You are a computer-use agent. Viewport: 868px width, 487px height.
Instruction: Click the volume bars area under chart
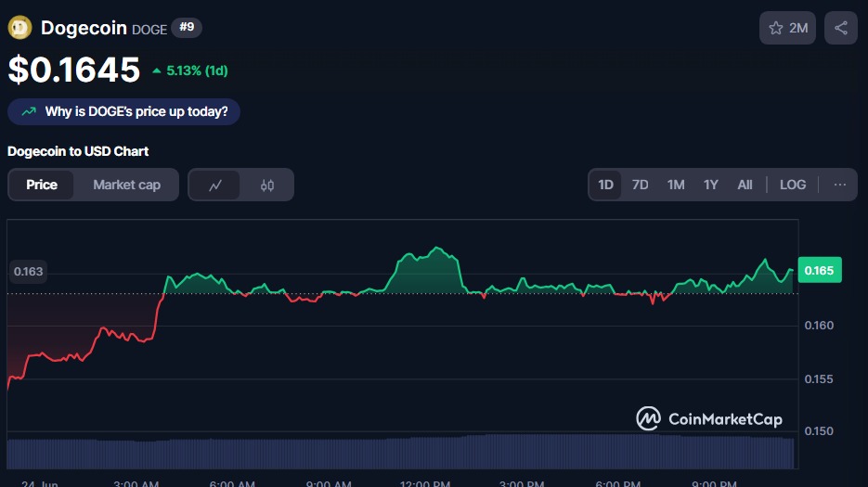401,453
